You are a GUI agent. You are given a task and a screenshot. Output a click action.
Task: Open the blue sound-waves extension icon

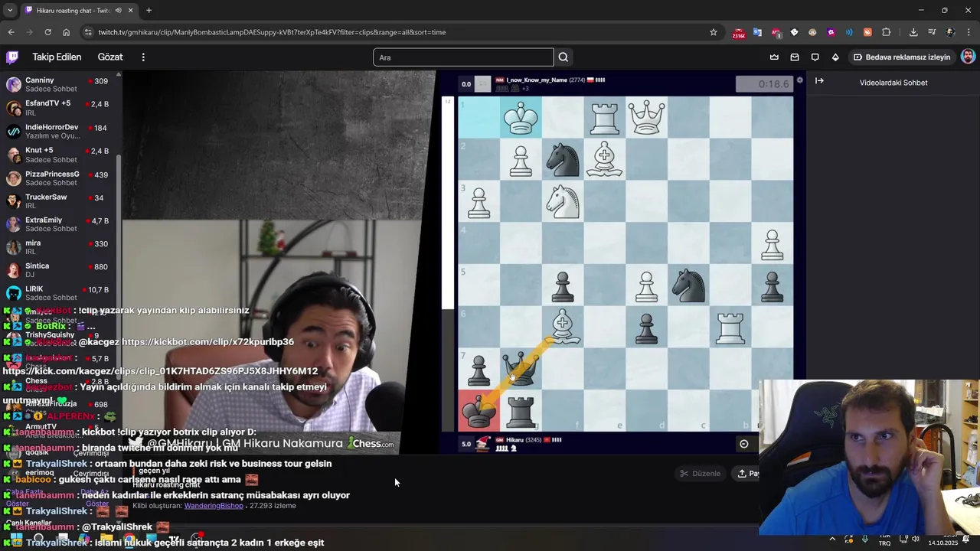point(849,32)
